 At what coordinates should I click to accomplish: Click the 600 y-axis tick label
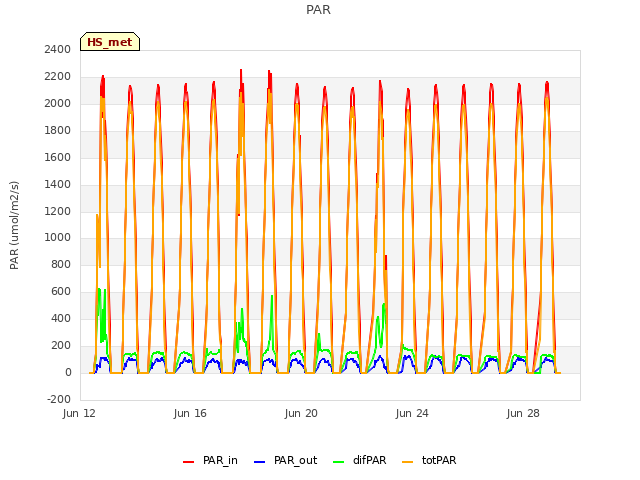61,291
